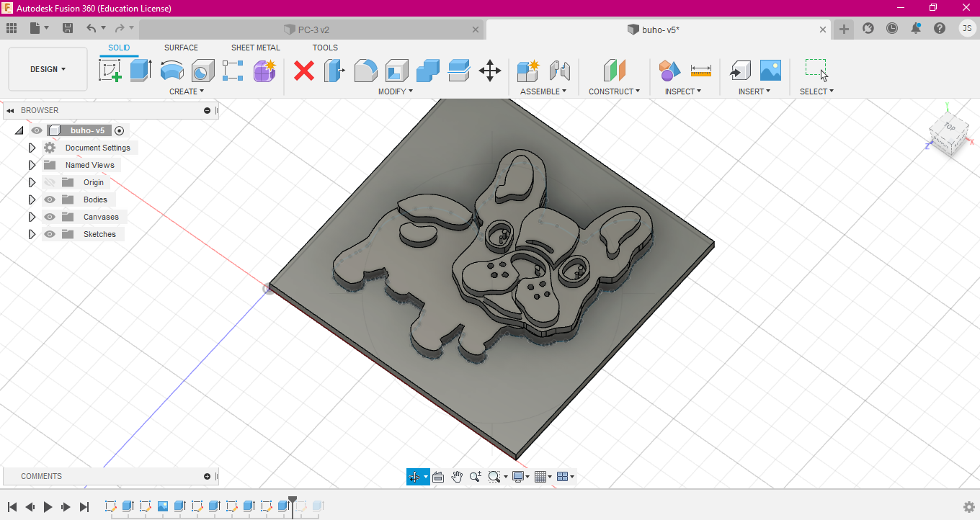Open the Rectangular Pattern tool
The height and width of the screenshot is (520, 980).
point(233,71)
